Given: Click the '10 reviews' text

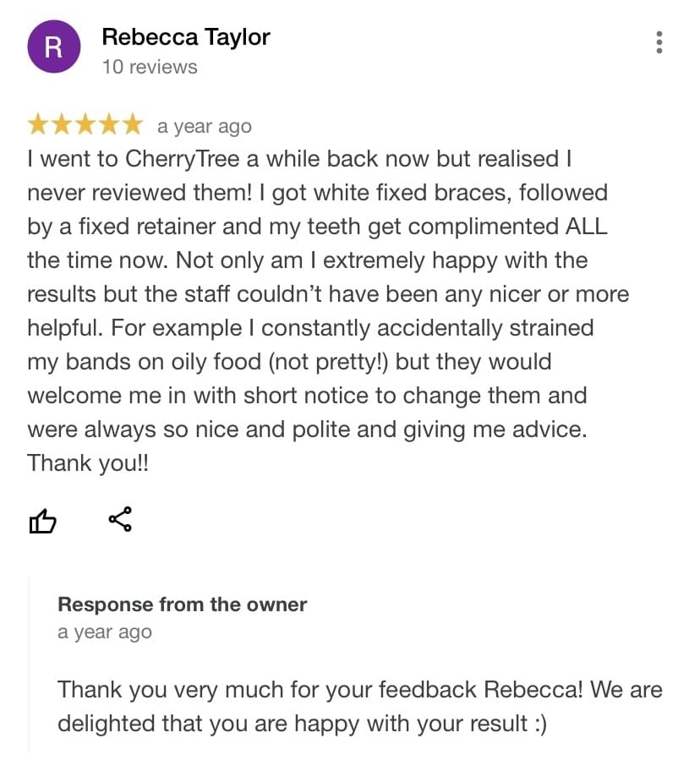Looking at the screenshot, I should point(150,67).
